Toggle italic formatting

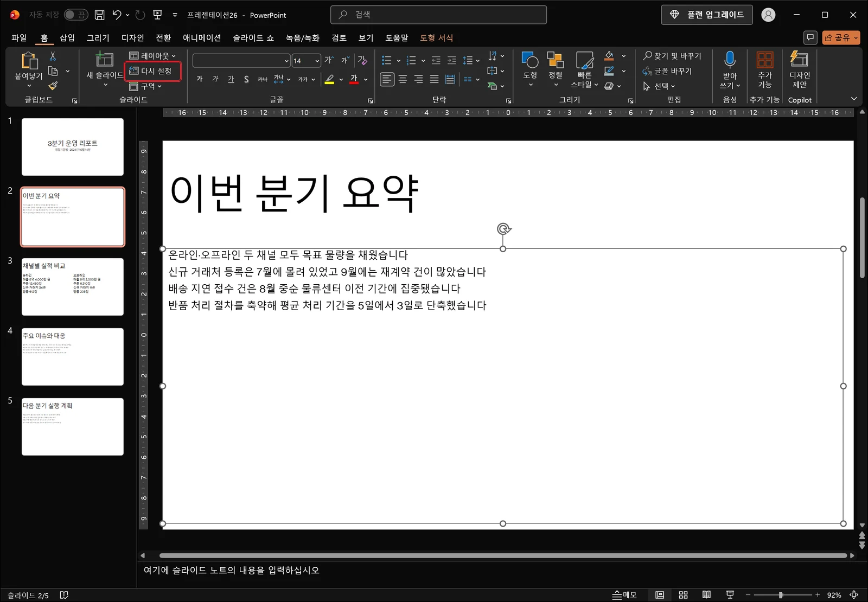(215, 79)
